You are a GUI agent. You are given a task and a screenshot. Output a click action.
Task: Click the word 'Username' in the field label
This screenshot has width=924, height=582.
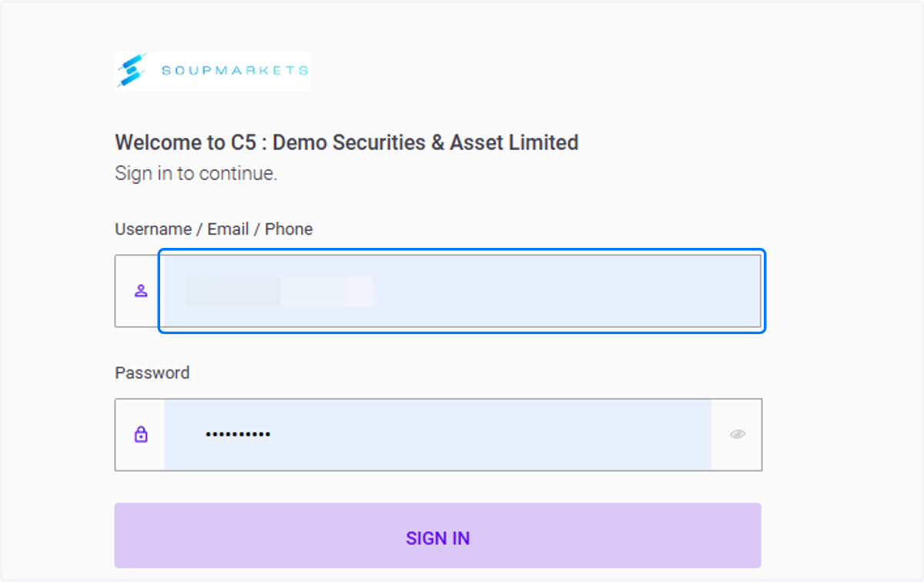click(x=153, y=229)
